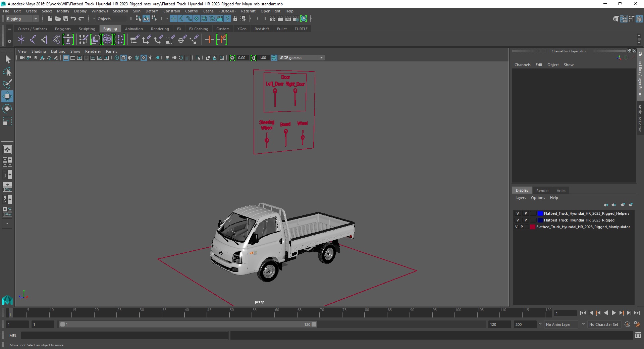Switch to Render layer tab

(542, 190)
